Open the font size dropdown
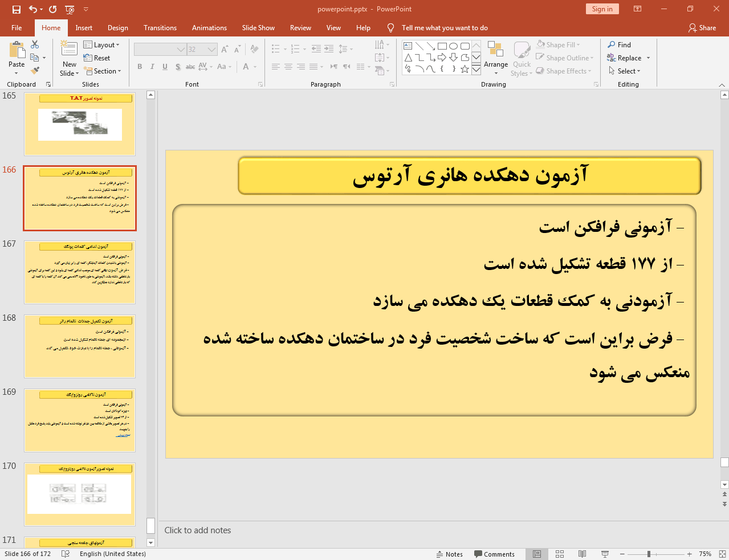The width and height of the screenshot is (729, 560). pyautogui.click(x=212, y=50)
